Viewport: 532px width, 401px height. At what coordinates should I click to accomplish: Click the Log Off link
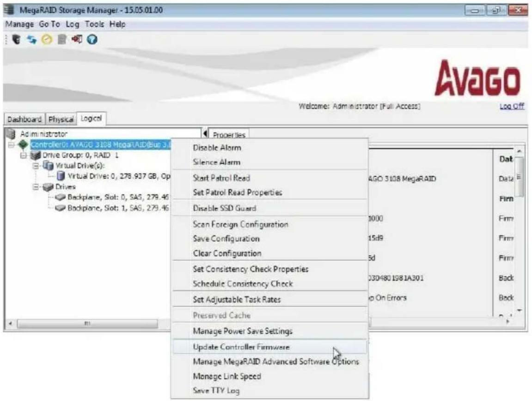(512, 106)
